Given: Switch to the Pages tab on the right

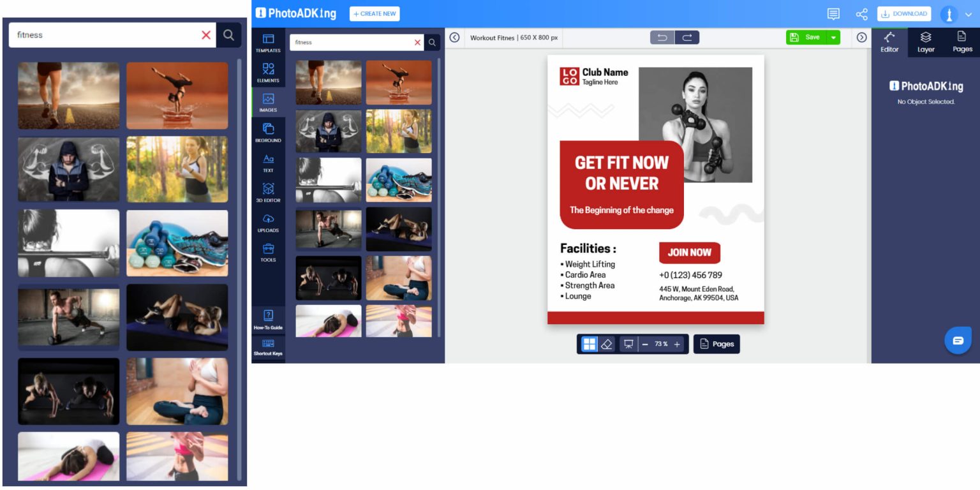Looking at the screenshot, I should click(x=961, y=42).
